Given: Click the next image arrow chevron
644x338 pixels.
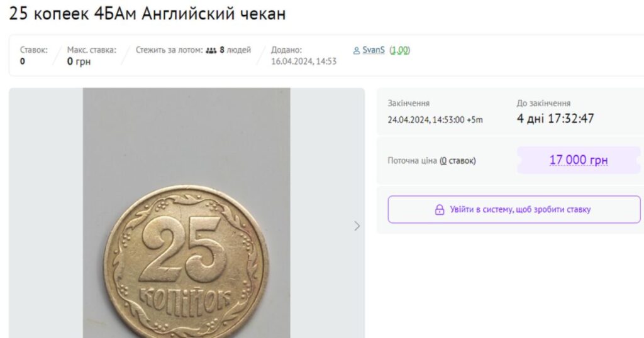Looking at the screenshot, I should [357, 226].
